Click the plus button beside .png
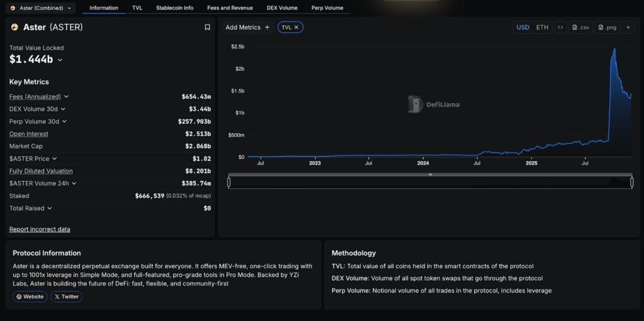Screen dimensions: 644x321 click(x=628, y=28)
